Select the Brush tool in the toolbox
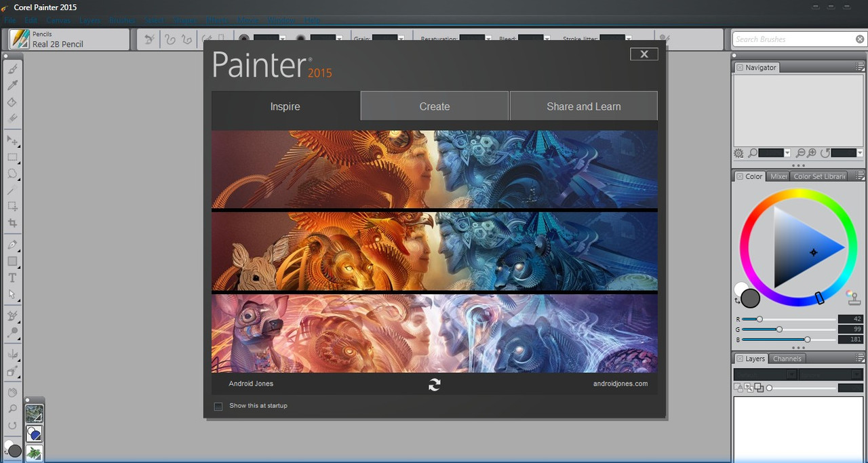 click(12, 69)
